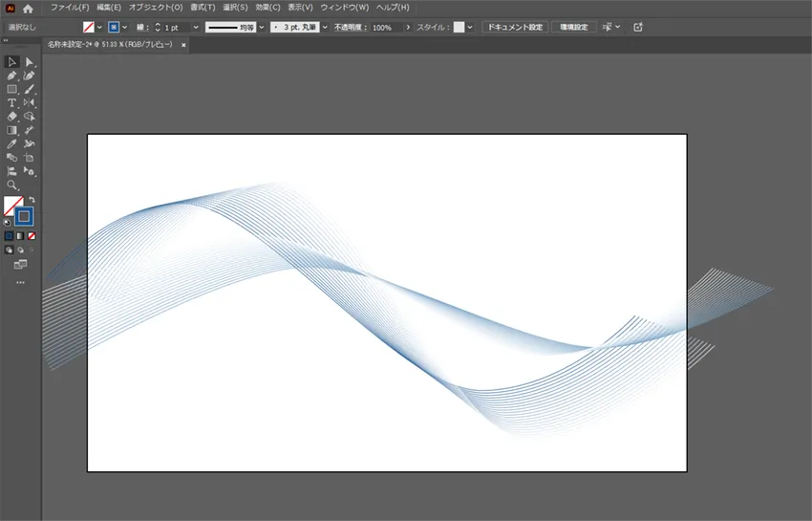Open the graphic style dropdown

pyautogui.click(x=470, y=28)
